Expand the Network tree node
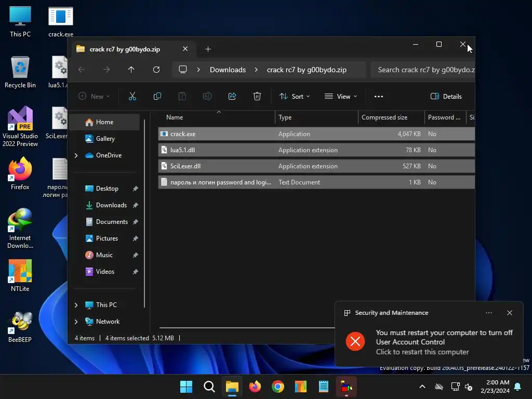532x399 pixels. pos(76,322)
